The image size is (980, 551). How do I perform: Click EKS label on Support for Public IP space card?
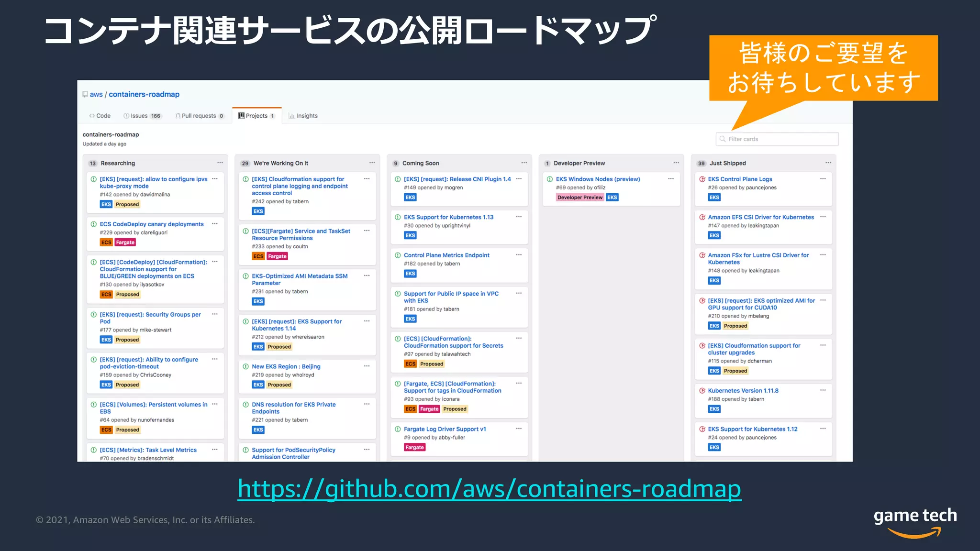(411, 319)
